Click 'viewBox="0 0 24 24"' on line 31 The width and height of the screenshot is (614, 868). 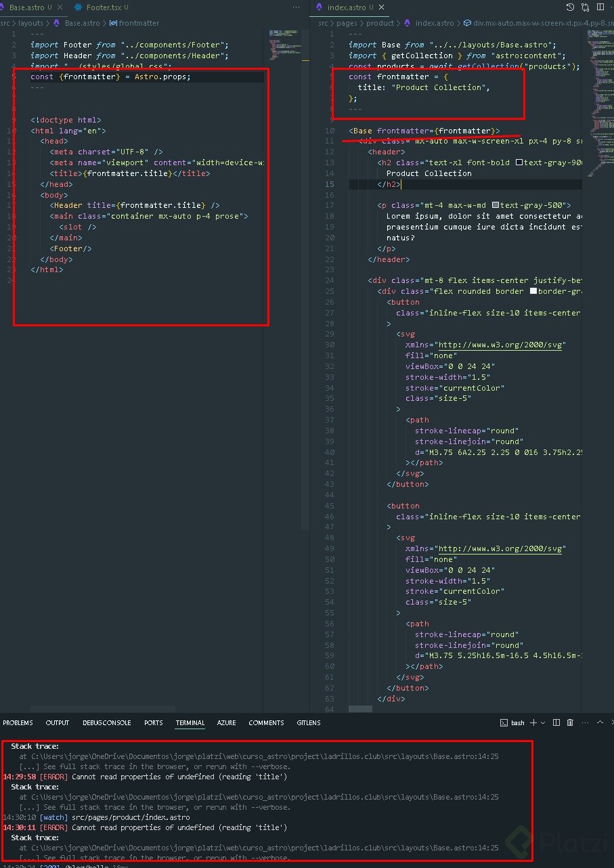click(x=450, y=366)
